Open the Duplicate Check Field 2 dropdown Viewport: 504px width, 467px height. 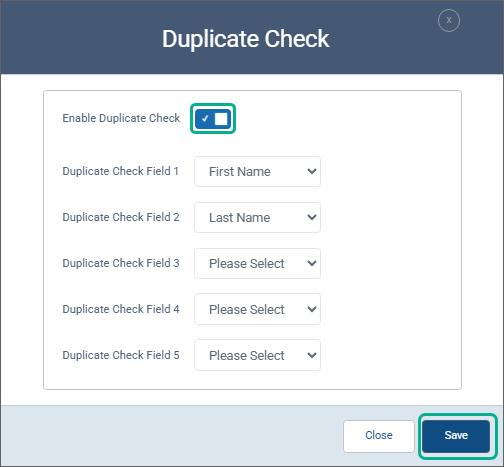257,218
